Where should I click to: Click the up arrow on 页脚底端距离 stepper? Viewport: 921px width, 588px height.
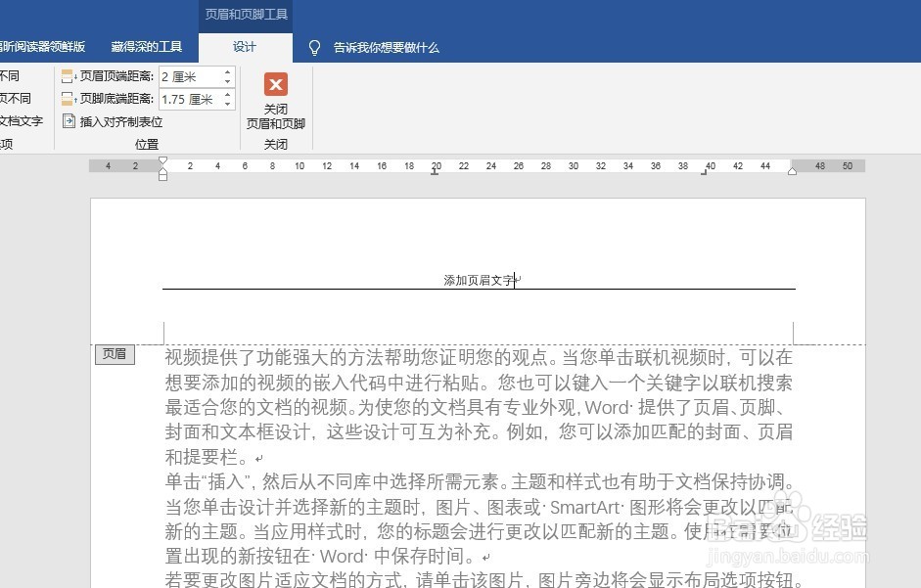tap(227, 93)
